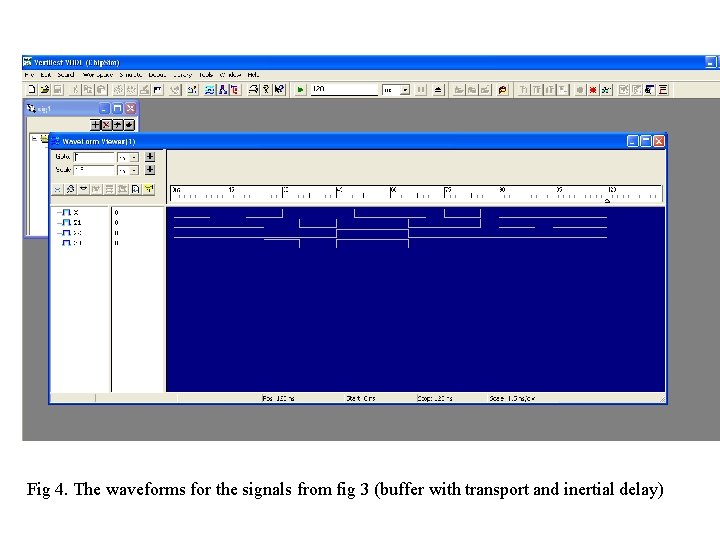Screen dimensions: 720x540
Task: Click the yellow highlighted Waveform Viewer tool icon
Action: 149,189
